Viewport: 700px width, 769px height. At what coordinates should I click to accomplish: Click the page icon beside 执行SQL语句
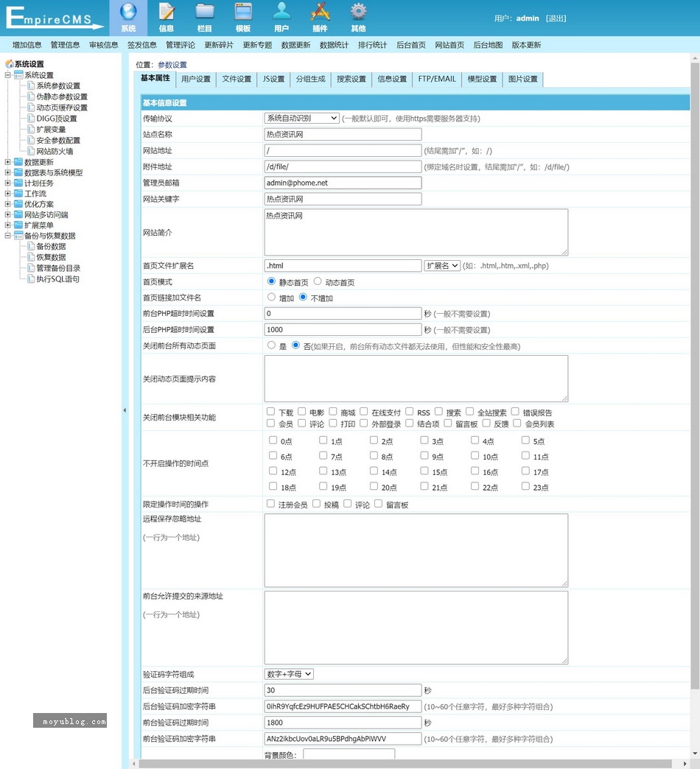coord(31,278)
